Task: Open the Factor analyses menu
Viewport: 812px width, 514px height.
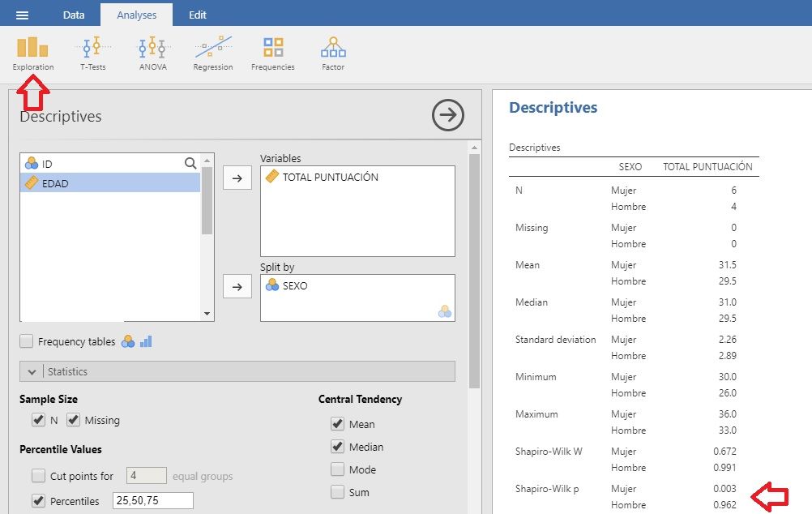Action: [333, 53]
